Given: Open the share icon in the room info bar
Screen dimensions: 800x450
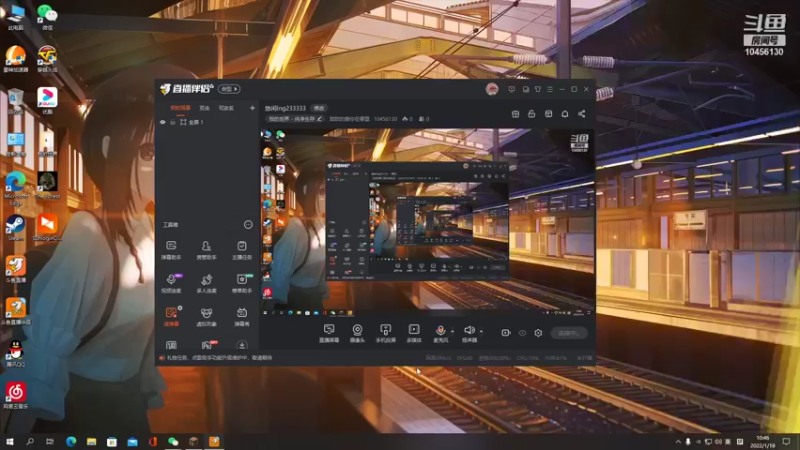Looking at the screenshot, I should pos(582,114).
